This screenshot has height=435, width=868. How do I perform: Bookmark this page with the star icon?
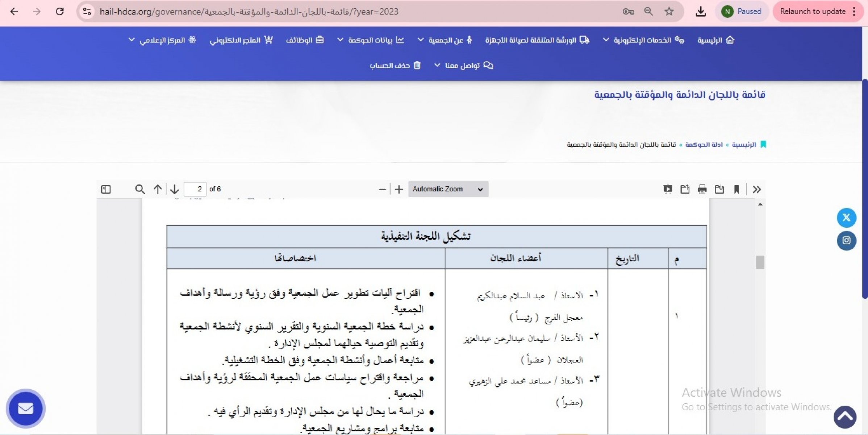(669, 12)
